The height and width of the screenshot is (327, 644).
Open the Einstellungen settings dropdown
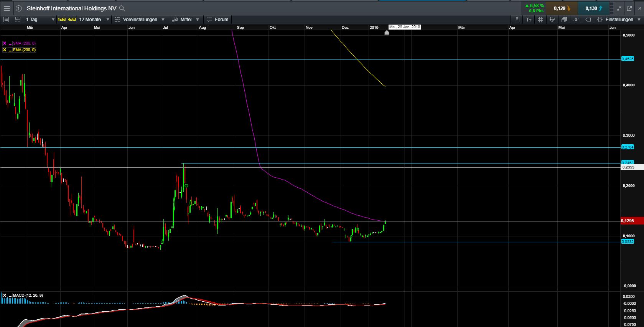[619, 19]
